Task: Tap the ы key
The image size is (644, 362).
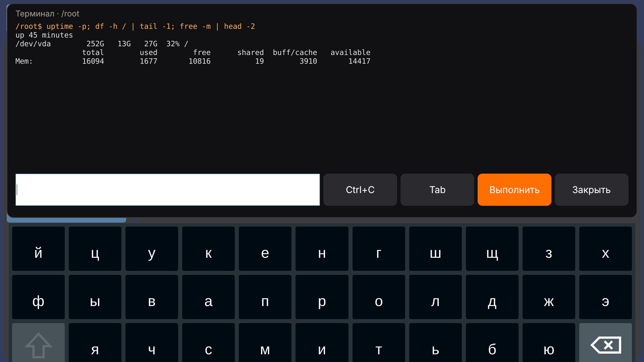Action: (x=95, y=297)
